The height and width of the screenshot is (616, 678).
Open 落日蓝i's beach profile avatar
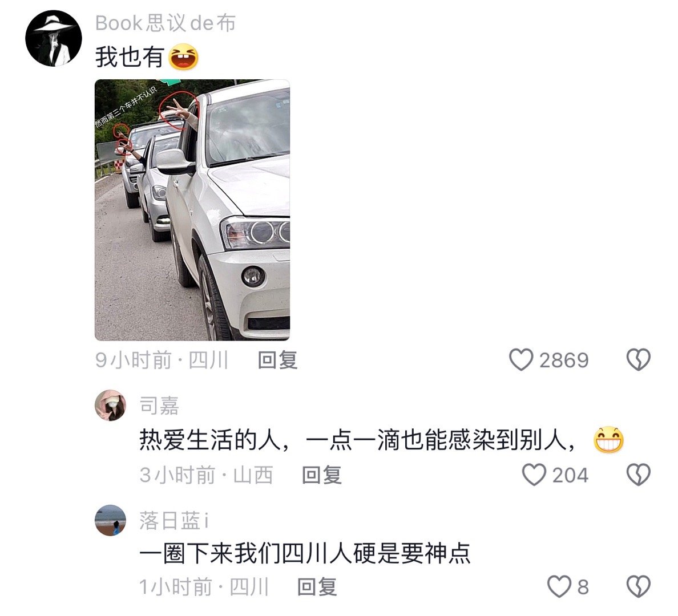click(x=110, y=520)
